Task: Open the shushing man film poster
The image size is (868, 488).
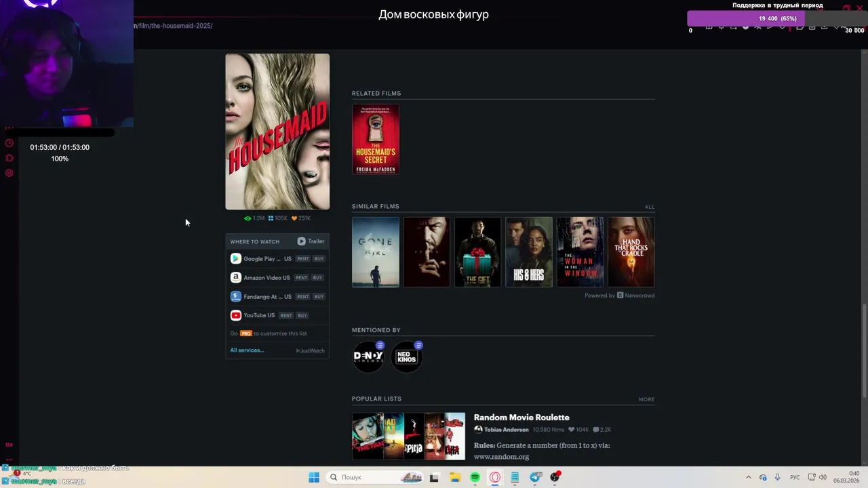Action: pyautogui.click(x=427, y=252)
